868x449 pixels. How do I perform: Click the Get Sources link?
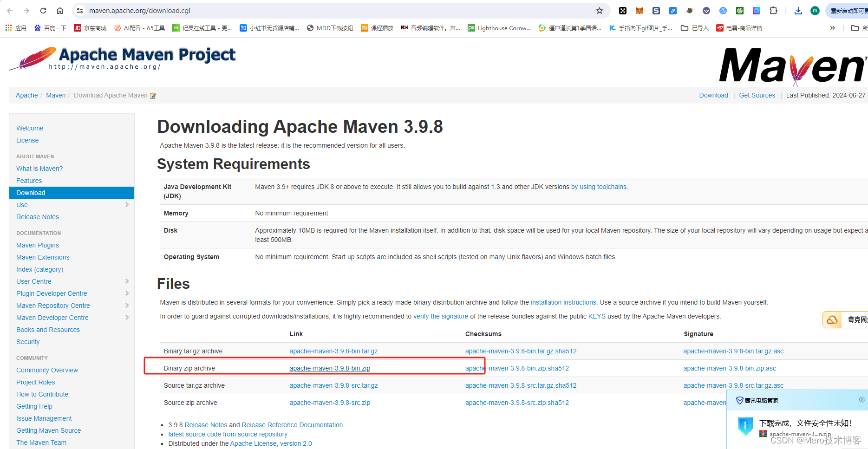point(757,95)
